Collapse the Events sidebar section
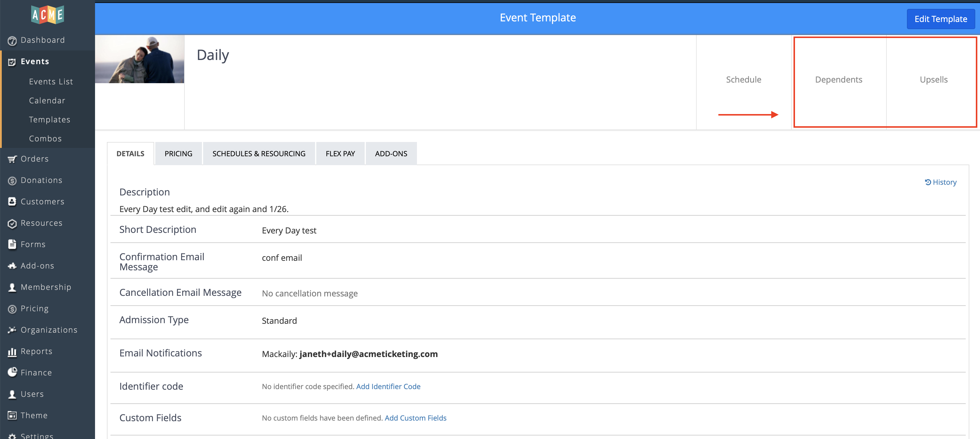Image resolution: width=980 pixels, height=439 pixels. tap(35, 61)
